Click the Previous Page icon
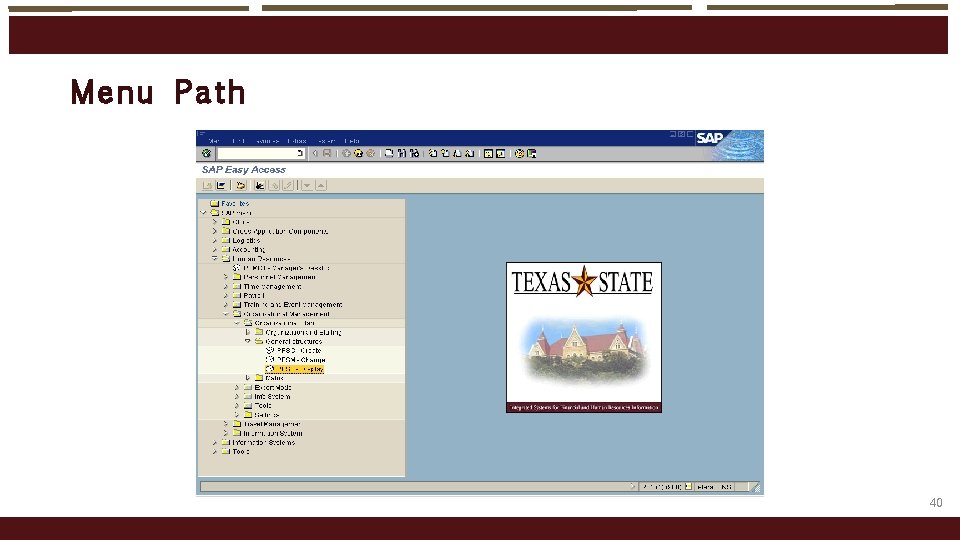960x540 pixels. 445,153
